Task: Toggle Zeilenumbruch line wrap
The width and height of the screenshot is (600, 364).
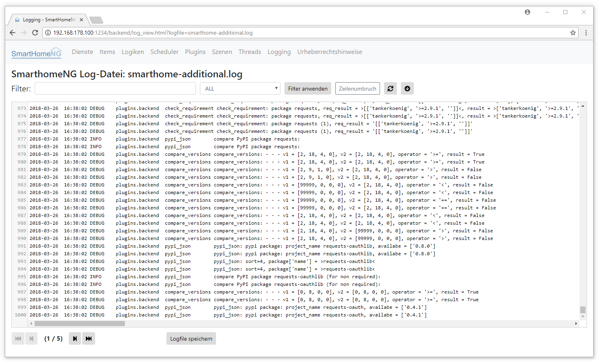Action: tap(357, 89)
